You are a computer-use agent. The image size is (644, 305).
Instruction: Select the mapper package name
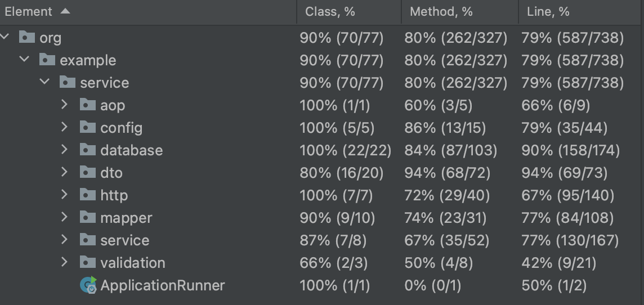[126, 217]
